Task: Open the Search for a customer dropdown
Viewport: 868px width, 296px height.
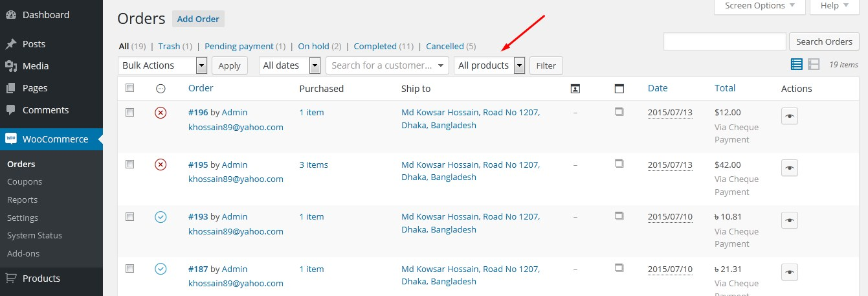Action: pyautogui.click(x=387, y=65)
